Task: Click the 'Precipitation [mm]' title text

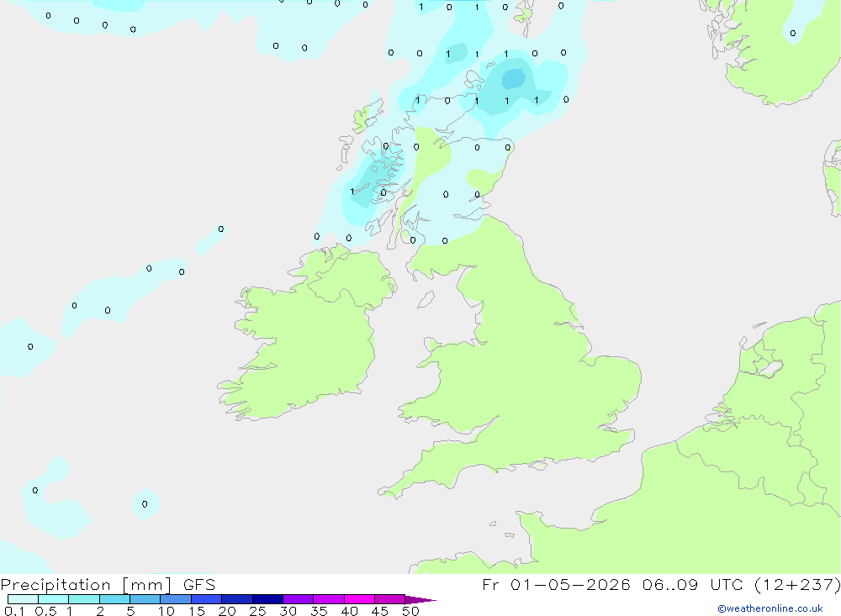Action: [x=87, y=585]
